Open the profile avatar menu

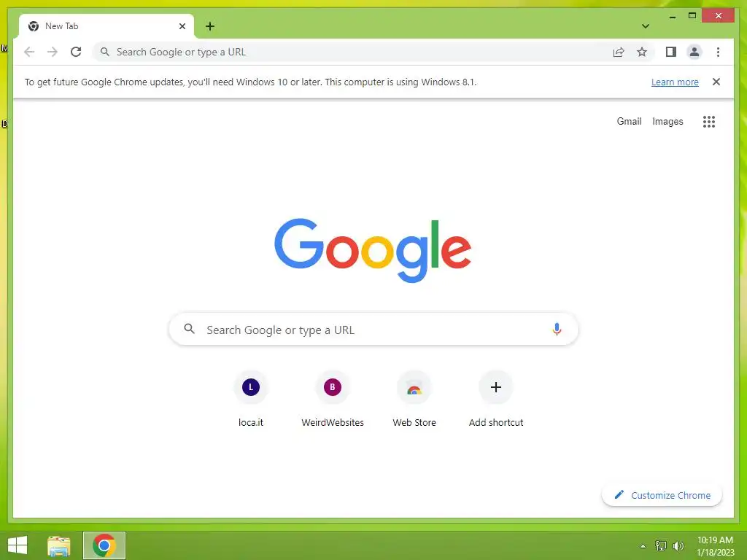[694, 52]
